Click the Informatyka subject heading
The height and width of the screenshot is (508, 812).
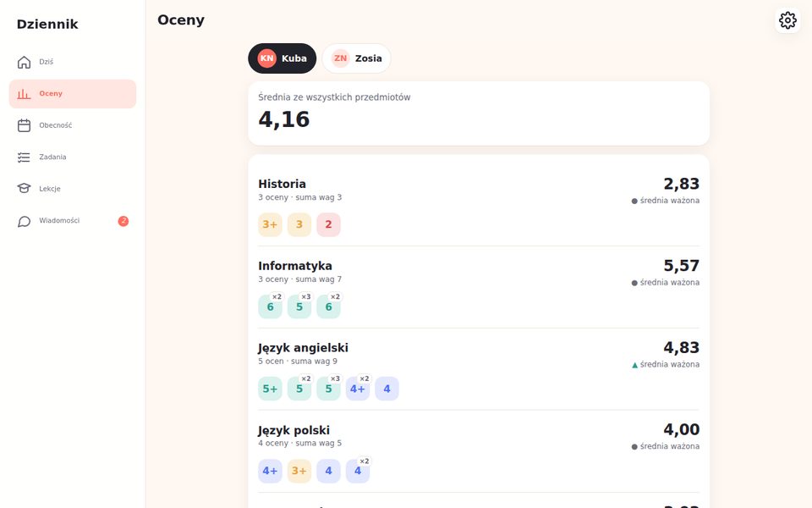[295, 266]
